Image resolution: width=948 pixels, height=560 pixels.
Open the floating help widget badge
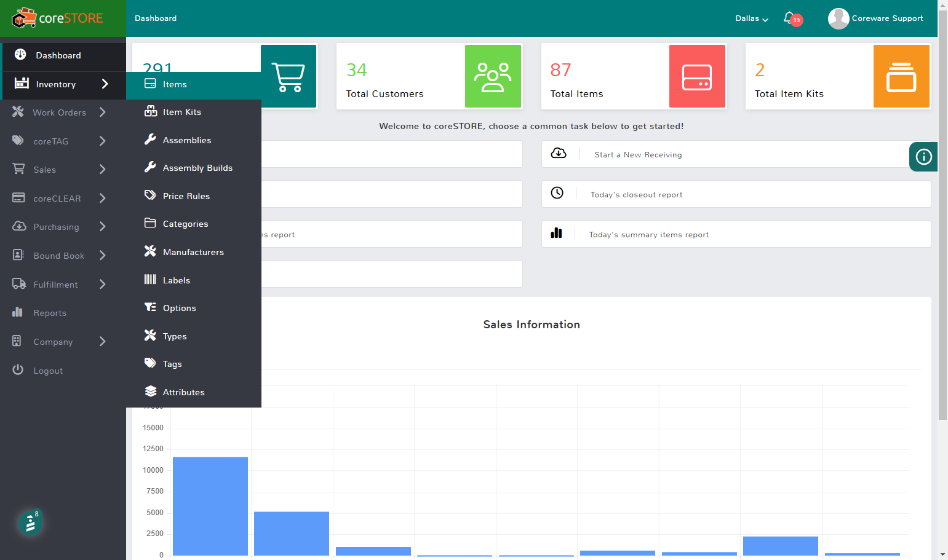coord(30,523)
